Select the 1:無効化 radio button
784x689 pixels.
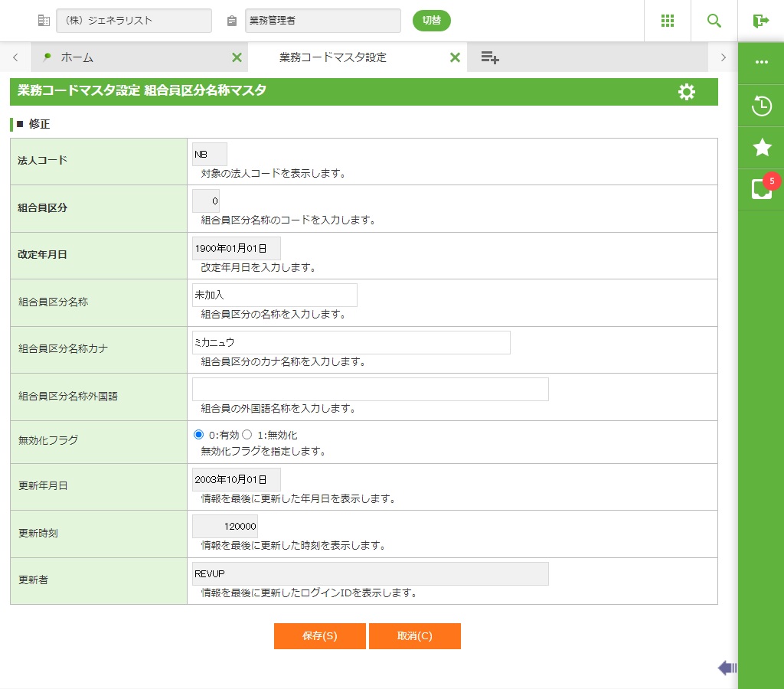pos(247,435)
